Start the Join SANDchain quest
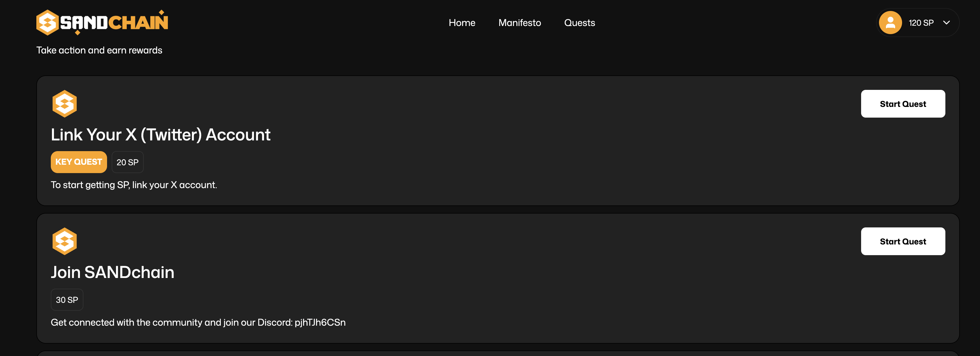 coord(903,241)
